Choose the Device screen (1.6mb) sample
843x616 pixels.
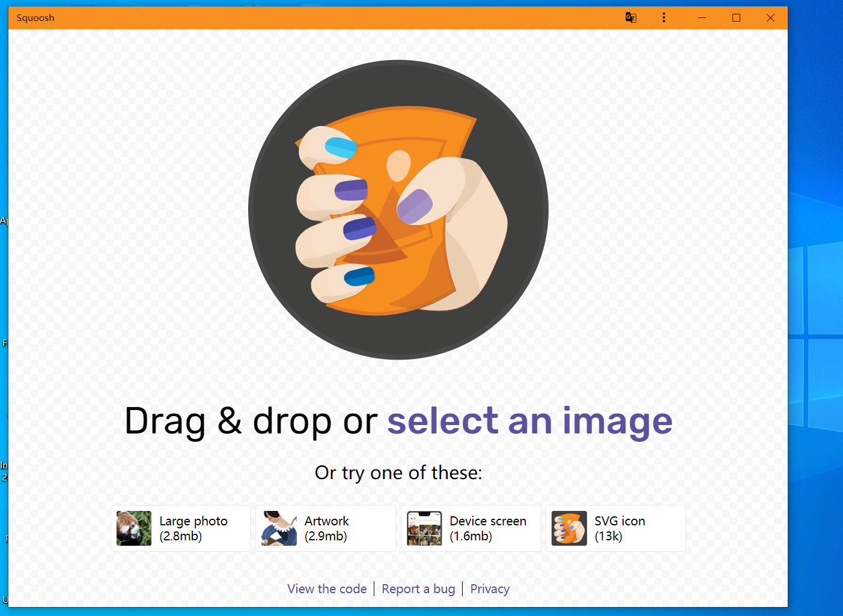pos(471,528)
